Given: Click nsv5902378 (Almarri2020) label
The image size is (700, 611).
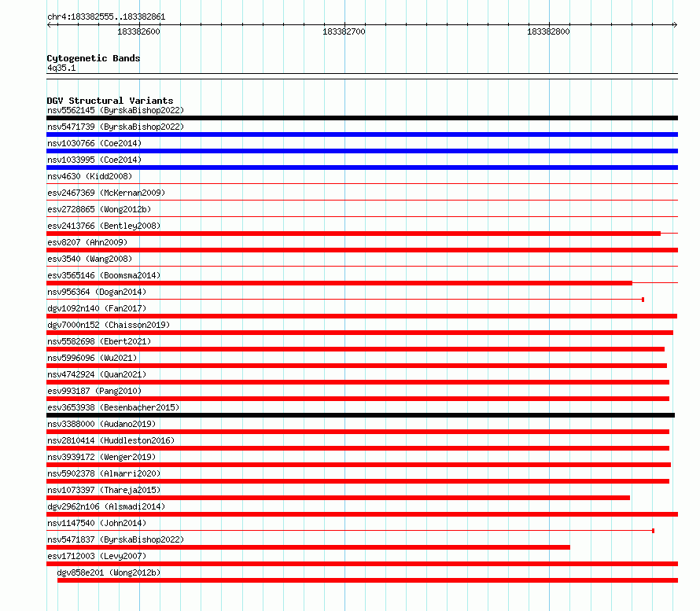Looking at the screenshot, I should (104, 473).
